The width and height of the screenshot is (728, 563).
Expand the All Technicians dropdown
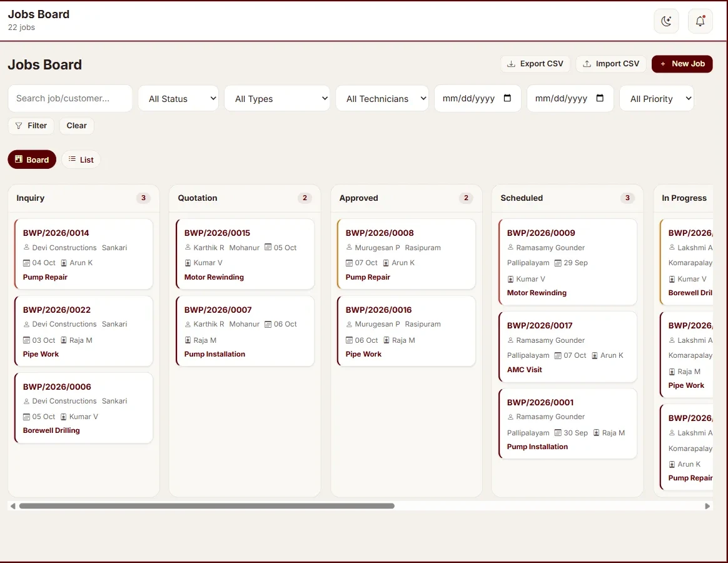click(x=382, y=98)
